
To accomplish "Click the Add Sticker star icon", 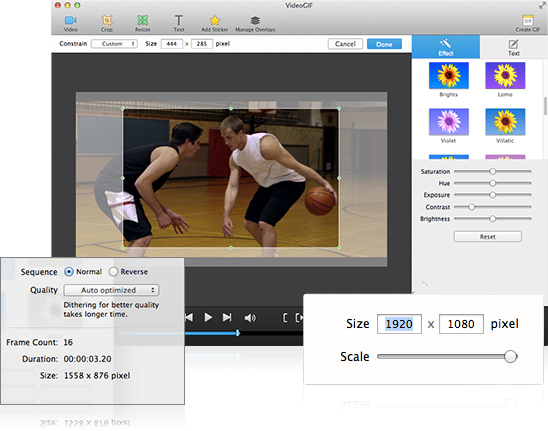I will click(x=215, y=20).
